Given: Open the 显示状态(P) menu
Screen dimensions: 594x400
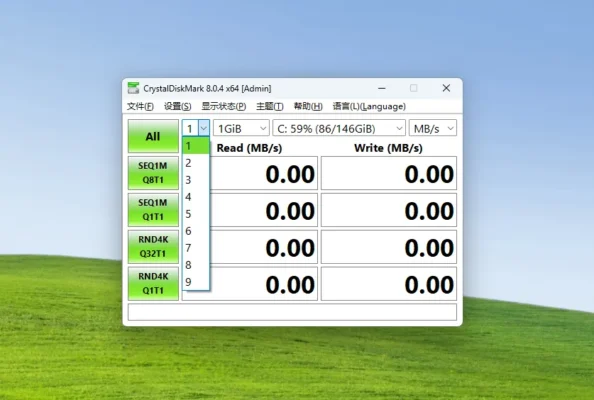Looking at the screenshot, I should (x=224, y=106).
